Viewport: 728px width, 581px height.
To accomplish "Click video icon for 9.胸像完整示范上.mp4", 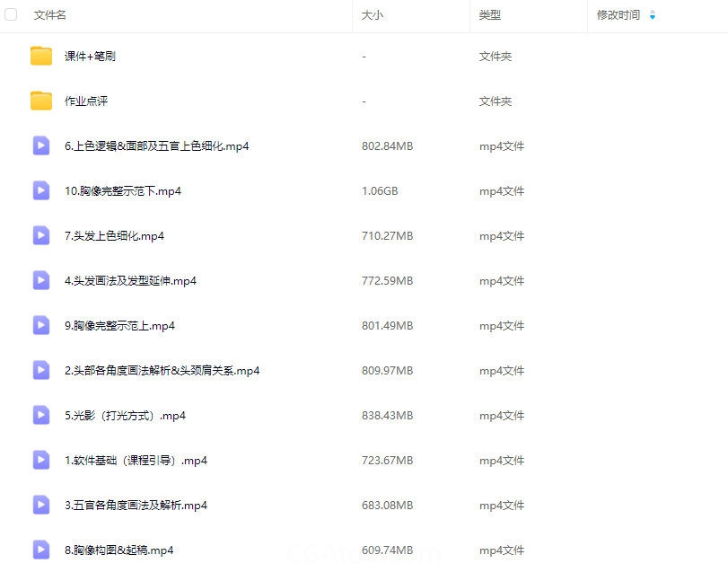I will coord(41,325).
